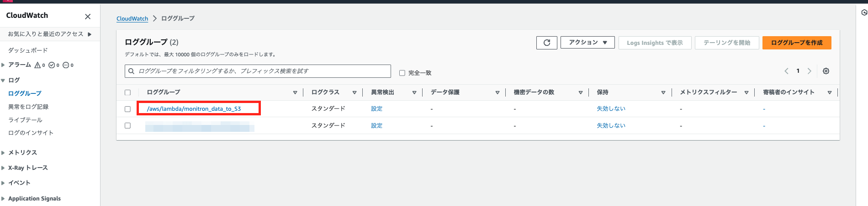868x206 pixels.
Task: Sort by the ロググループ column arrow
Action: point(295,92)
